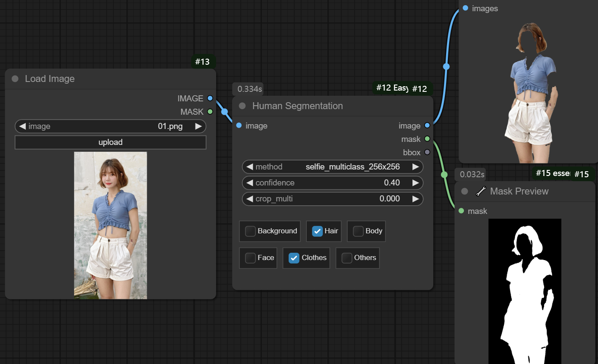Screen dimensions: 598x364
Task: Open the method selector selfie_multiclass_256x256
Action: tap(332, 167)
